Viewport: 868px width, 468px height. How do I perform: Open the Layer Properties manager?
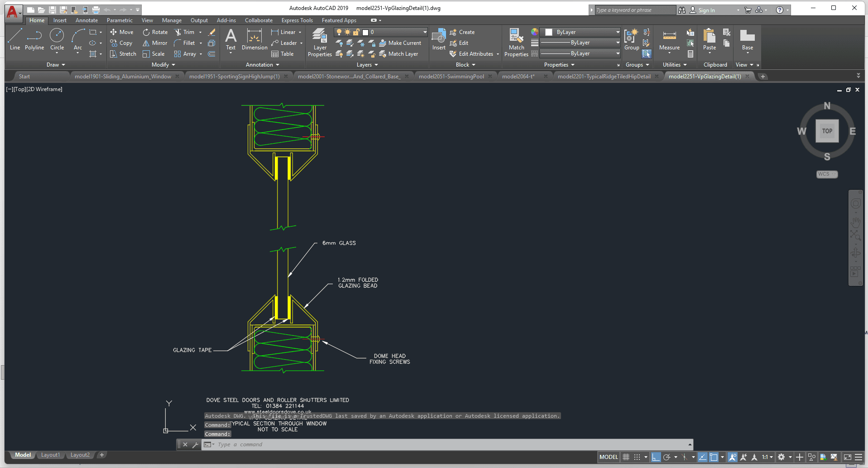[x=320, y=42]
